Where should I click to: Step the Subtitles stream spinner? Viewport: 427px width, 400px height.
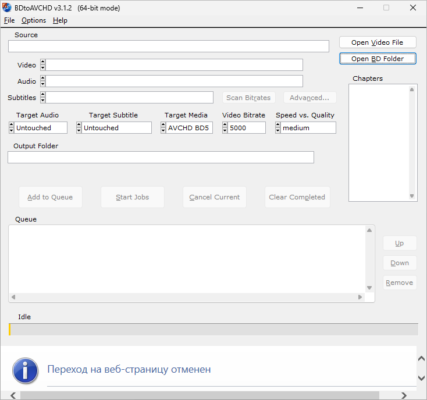(43, 97)
